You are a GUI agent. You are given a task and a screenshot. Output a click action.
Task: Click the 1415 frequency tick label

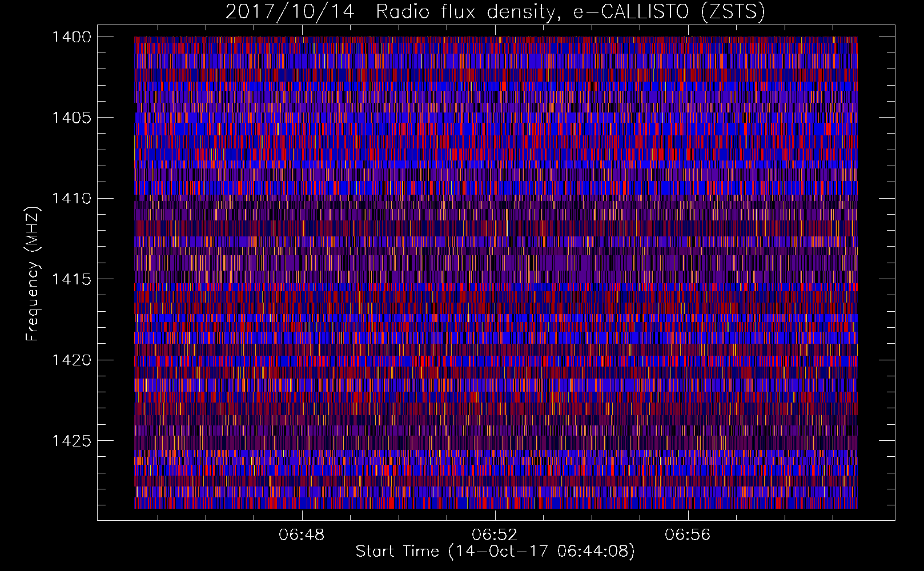point(71,279)
